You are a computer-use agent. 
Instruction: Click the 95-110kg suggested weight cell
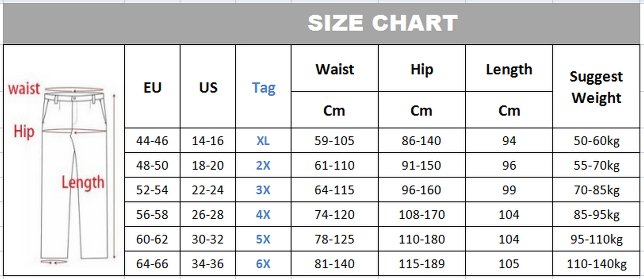pos(596,239)
